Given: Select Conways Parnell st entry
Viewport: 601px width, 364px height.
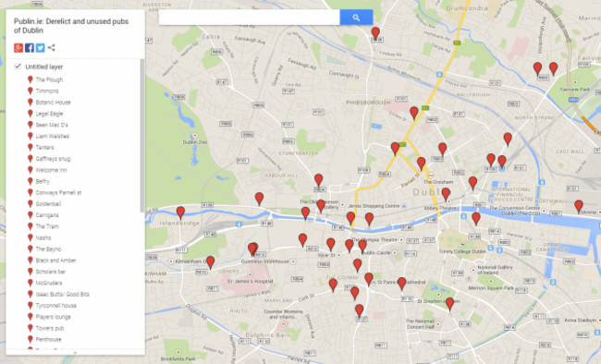Looking at the screenshot, I should pyautogui.click(x=58, y=193).
